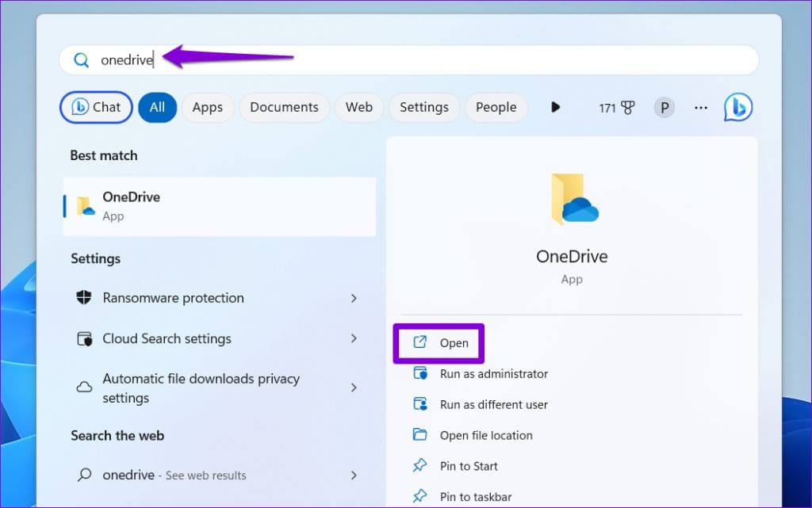Image resolution: width=812 pixels, height=508 pixels.
Task: Show more search filter categories
Action: coord(554,107)
